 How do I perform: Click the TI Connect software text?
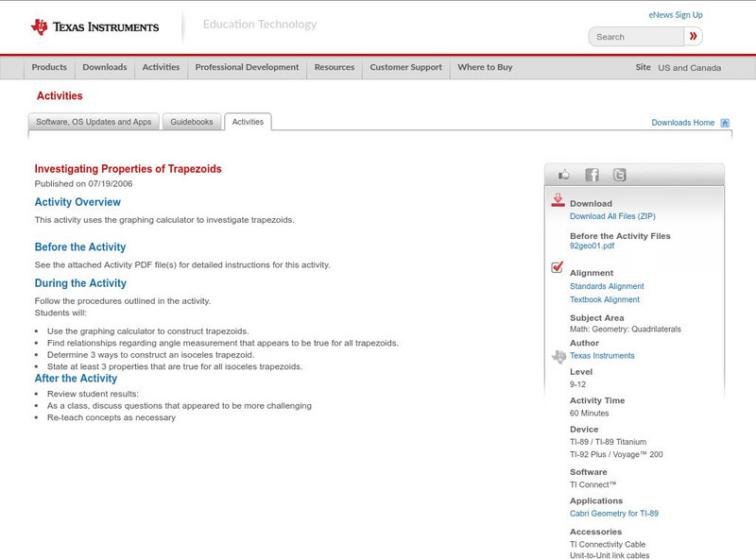(x=593, y=484)
